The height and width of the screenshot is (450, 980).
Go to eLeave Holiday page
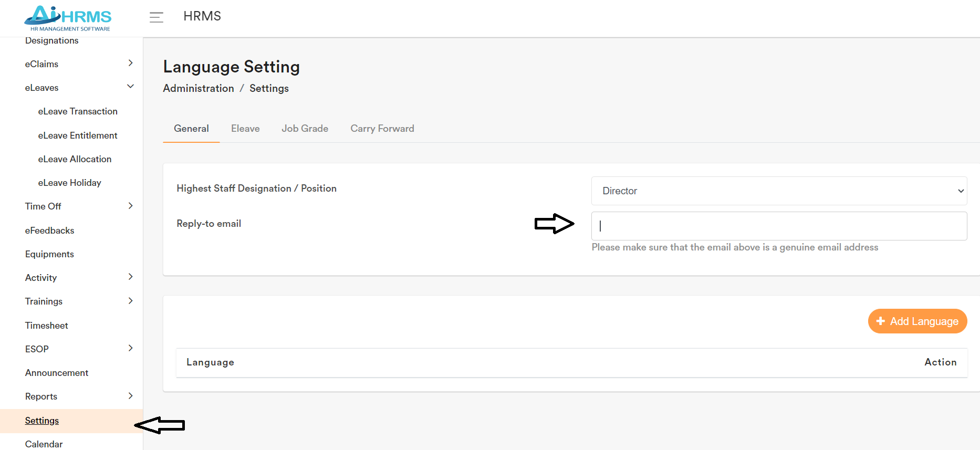tap(69, 183)
